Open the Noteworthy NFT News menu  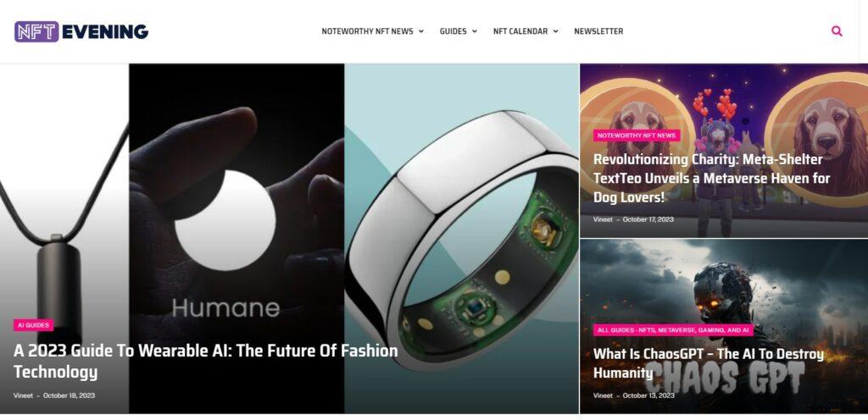pyautogui.click(x=368, y=31)
